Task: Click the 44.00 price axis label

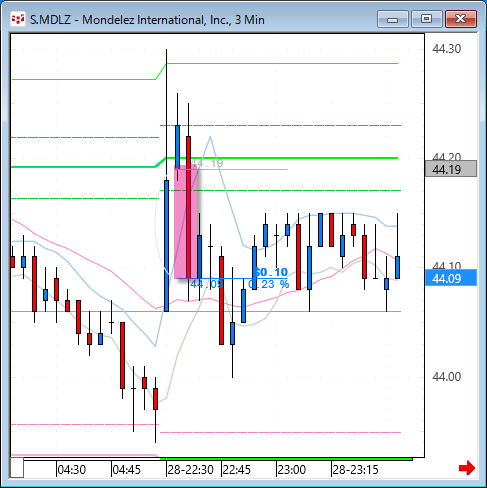Action: tap(446, 377)
